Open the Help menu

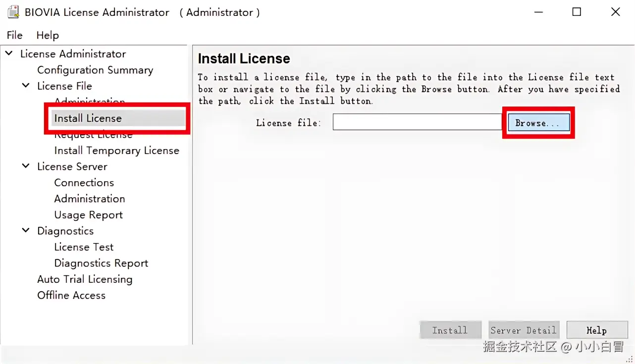point(48,35)
